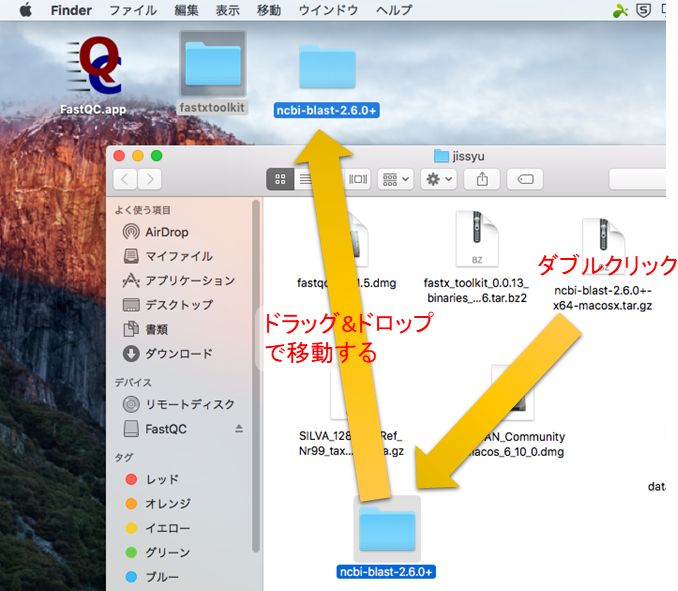Viewport: 678px width, 591px height.
Task: Open the ウインドウ menu
Action: point(328,10)
